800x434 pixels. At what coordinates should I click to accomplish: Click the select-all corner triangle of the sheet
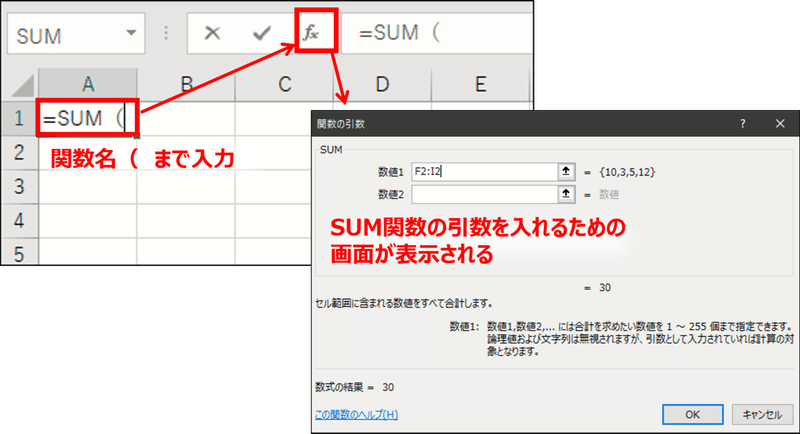22,85
